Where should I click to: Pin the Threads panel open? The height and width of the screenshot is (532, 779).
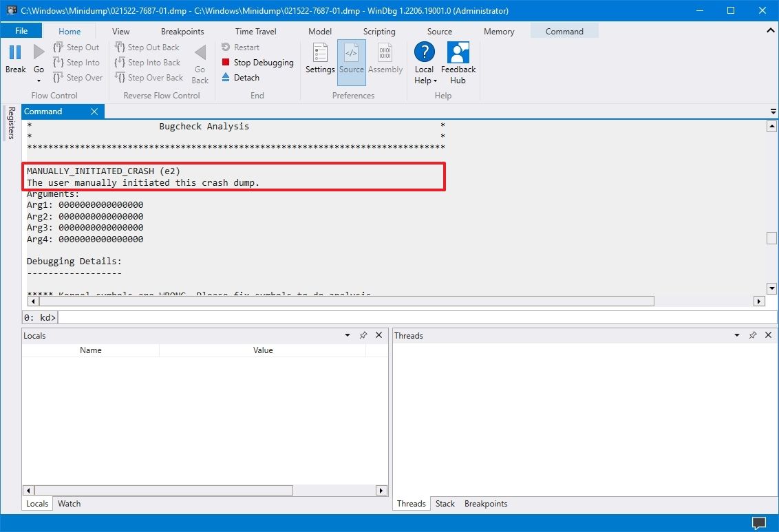[753, 335]
